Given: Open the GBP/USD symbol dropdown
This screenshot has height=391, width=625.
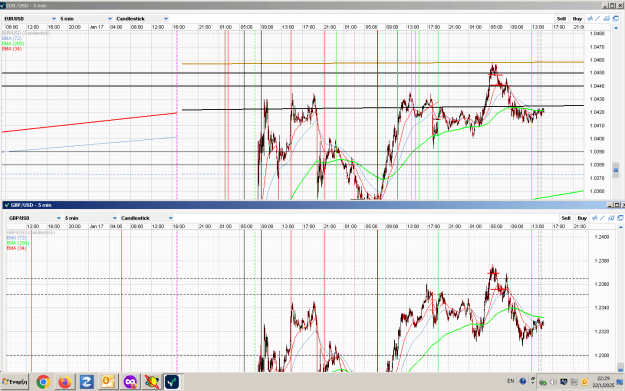Looking at the screenshot, I should pos(34,218).
